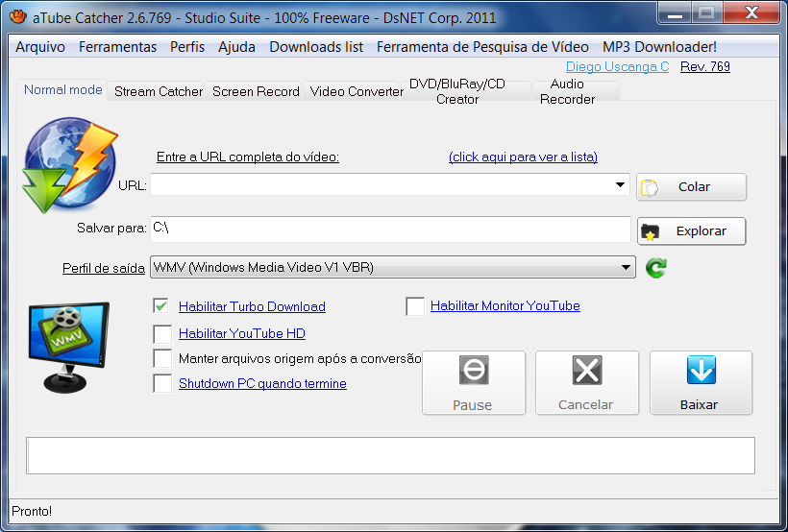The height and width of the screenshot is (532, 788).
Task: Switch to the Video Converter tab
Action: point(357,91)
